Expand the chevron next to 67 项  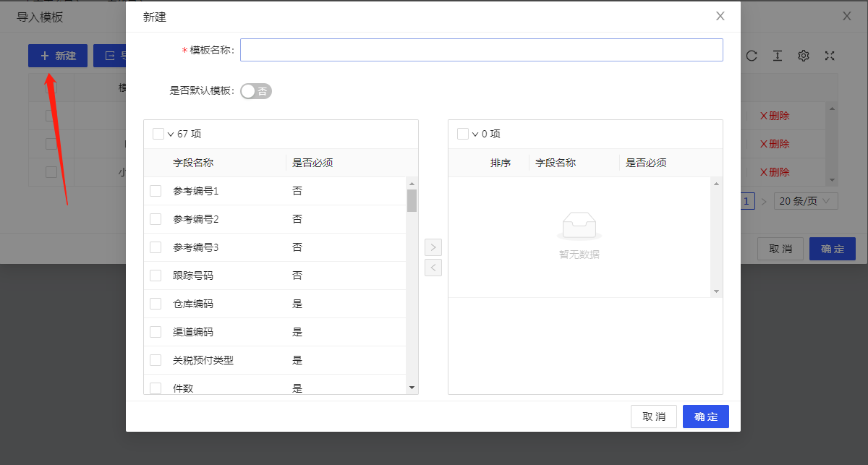point(171,134)
